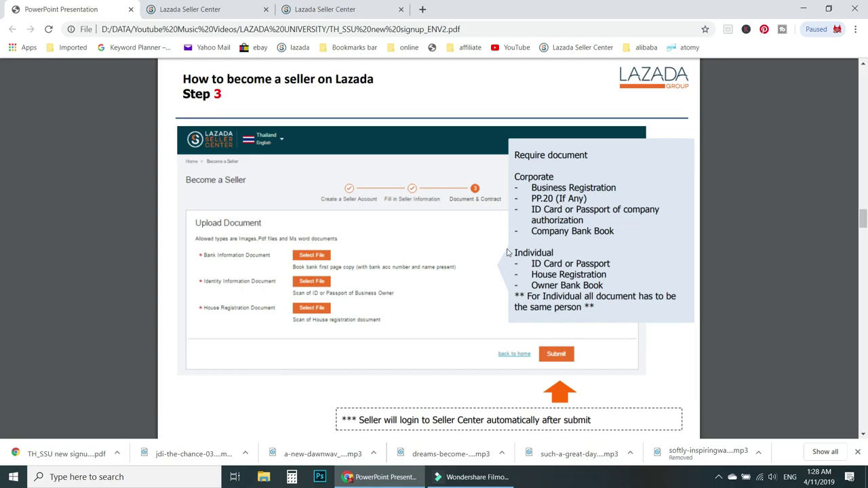This screenshot has height=488, width=868.
Task: Switch keyboard language via ENG indicator
Action: [x=789, y=476]
